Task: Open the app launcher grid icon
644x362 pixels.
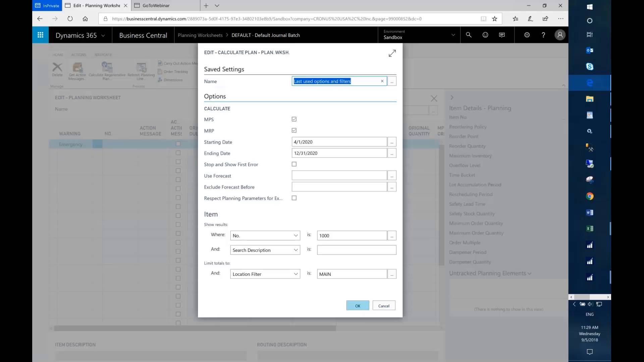Action: (x=40, y=35)
